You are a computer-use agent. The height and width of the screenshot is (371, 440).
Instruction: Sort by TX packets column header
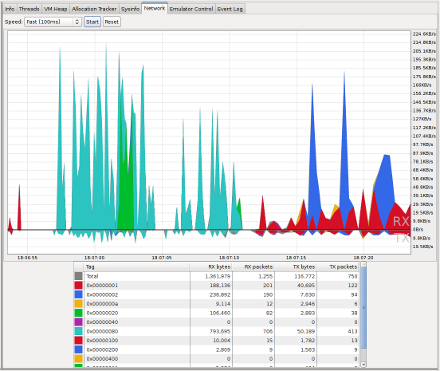(x=337, y=267)
